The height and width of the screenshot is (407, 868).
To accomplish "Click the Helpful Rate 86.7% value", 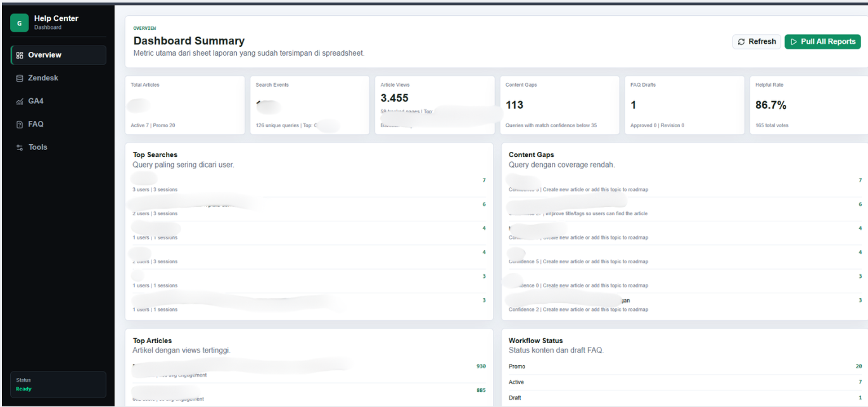I will (x=770, y=105).
